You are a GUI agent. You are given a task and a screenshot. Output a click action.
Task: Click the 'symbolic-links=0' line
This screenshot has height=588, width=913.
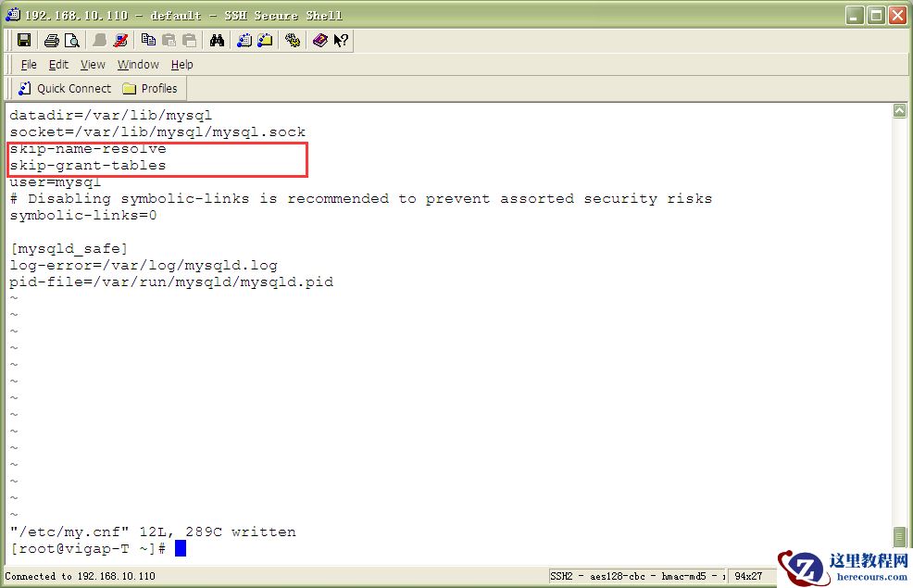pos(83,216)
